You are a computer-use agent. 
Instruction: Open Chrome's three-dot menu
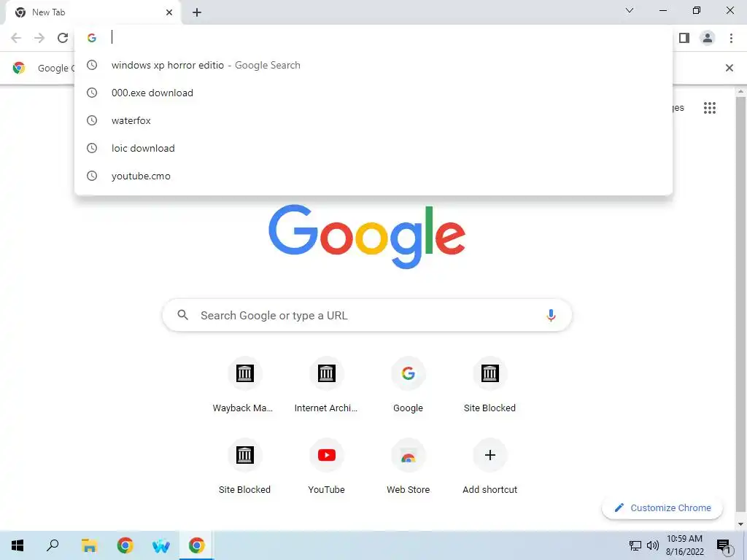pyautogui.click(x=731, y=38)
